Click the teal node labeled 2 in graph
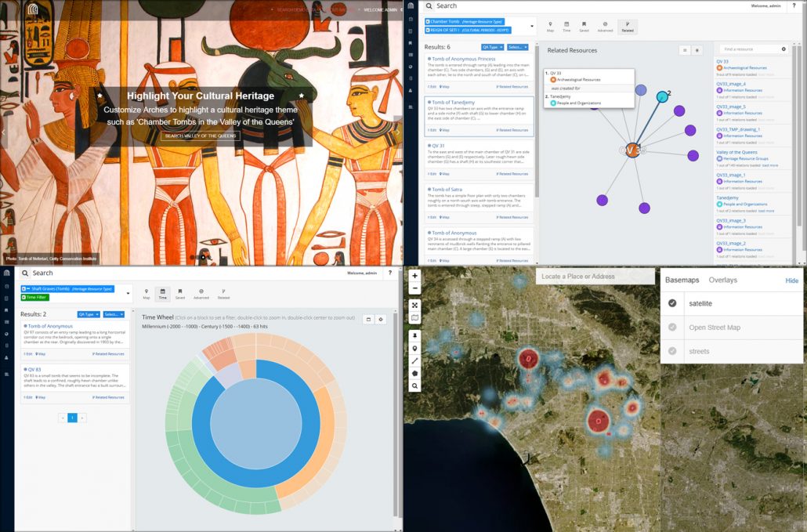Viewport: 807px width, 532px height. point(662,96)
